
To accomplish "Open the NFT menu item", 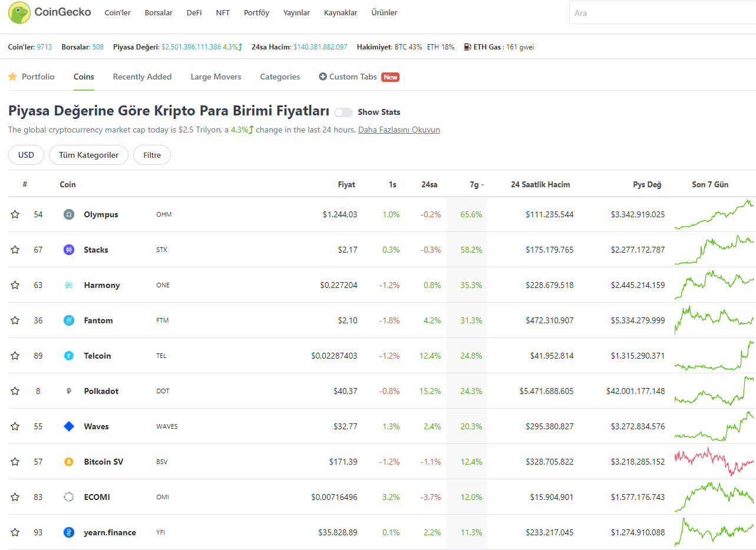I will click(x=223, y=12).
